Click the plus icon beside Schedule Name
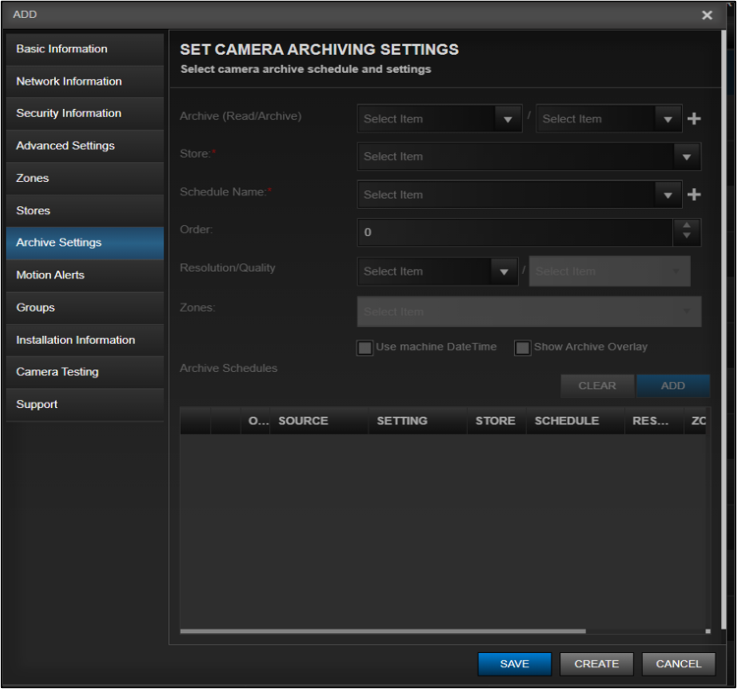 tap(694, 194)
